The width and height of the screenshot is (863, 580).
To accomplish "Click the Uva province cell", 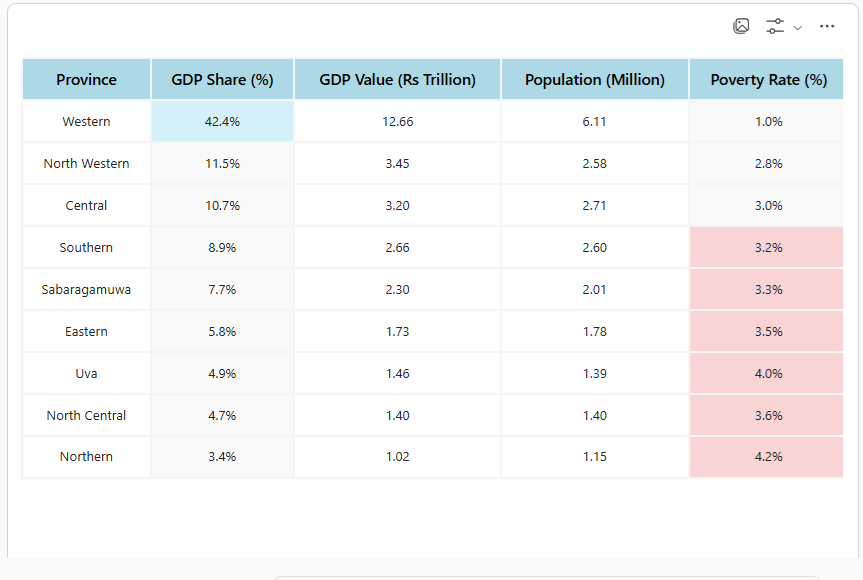I will (x=86, y=373).
